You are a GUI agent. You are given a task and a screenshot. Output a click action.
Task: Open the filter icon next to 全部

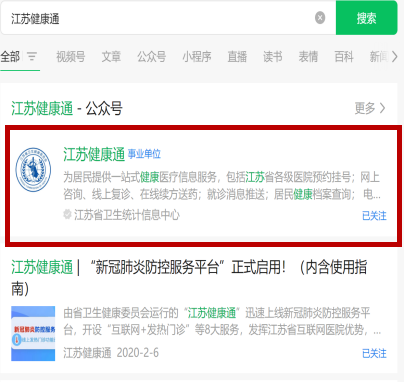(32, 57)
